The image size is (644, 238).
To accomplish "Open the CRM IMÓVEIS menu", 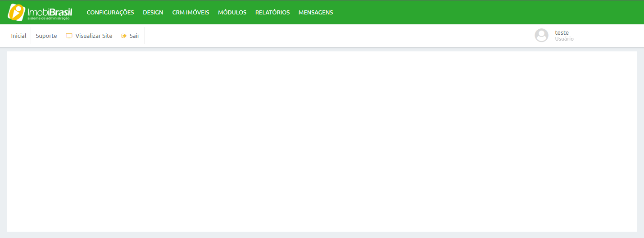I will (x=190, y=13).
